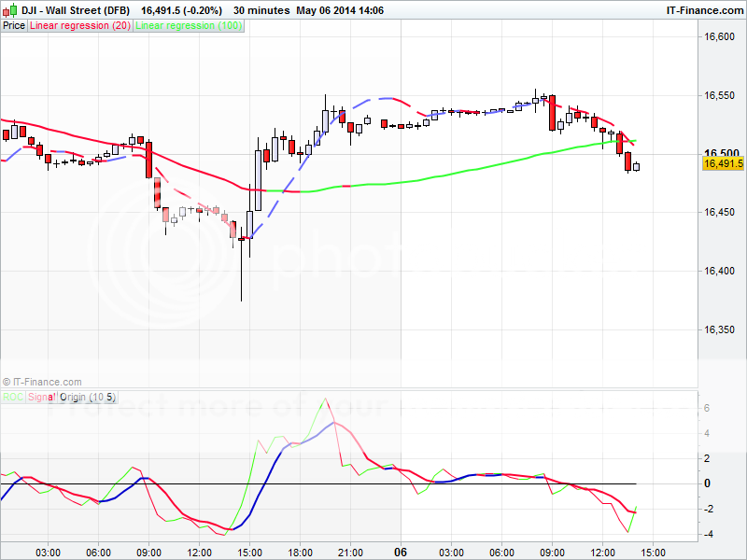Select the Price label tab
Screen dimensions: 747x560
[14, 26]
